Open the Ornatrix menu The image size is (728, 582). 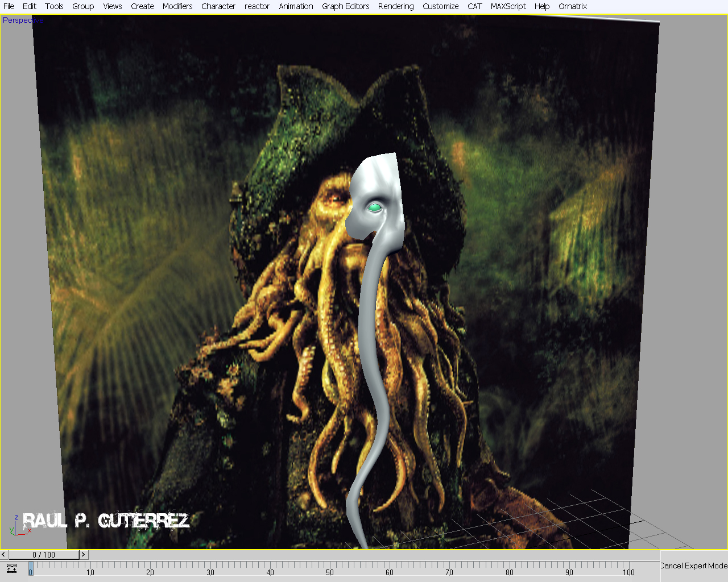click(573, 6)
